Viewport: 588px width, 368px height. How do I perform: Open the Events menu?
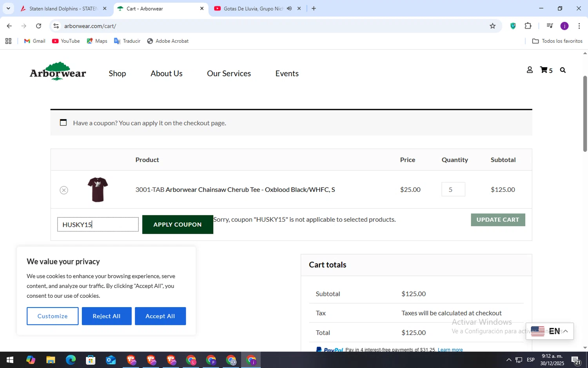point(287,73)
